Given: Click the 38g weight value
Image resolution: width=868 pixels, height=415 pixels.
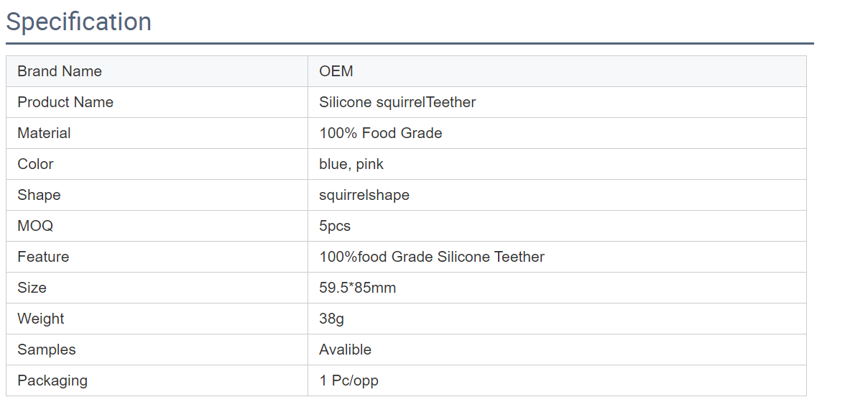Looking at the screenshot, I should point(331,319).
